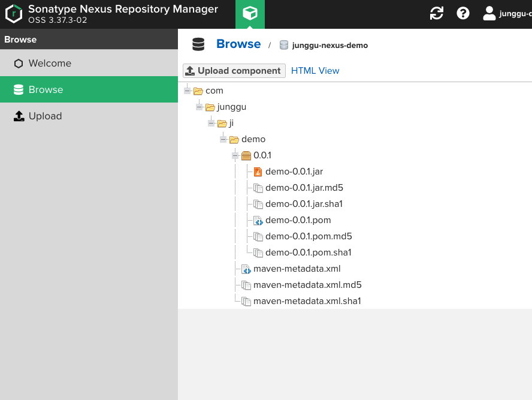Collapse the 0.0.1 version node
Viewport: 532px width, 400px height.
pos(235,155)
